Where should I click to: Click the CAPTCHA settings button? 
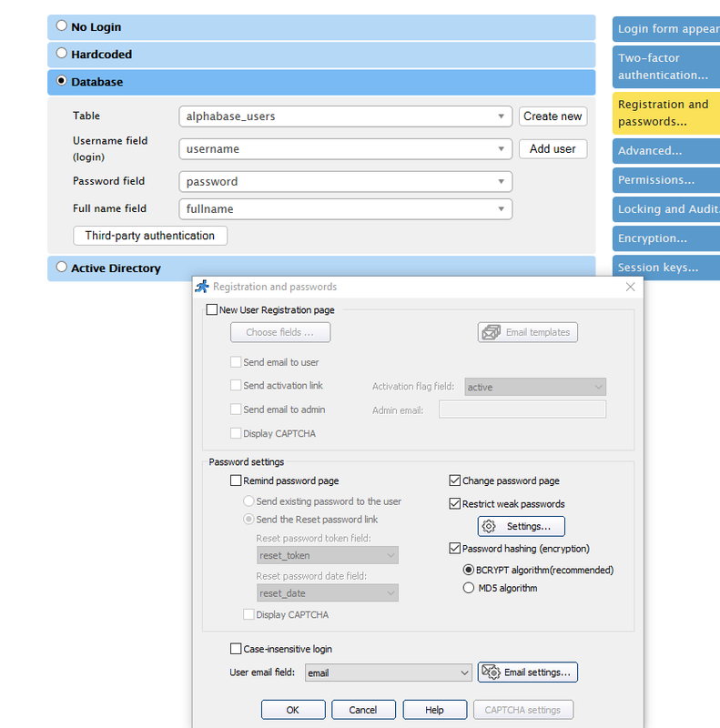point(523,710)
